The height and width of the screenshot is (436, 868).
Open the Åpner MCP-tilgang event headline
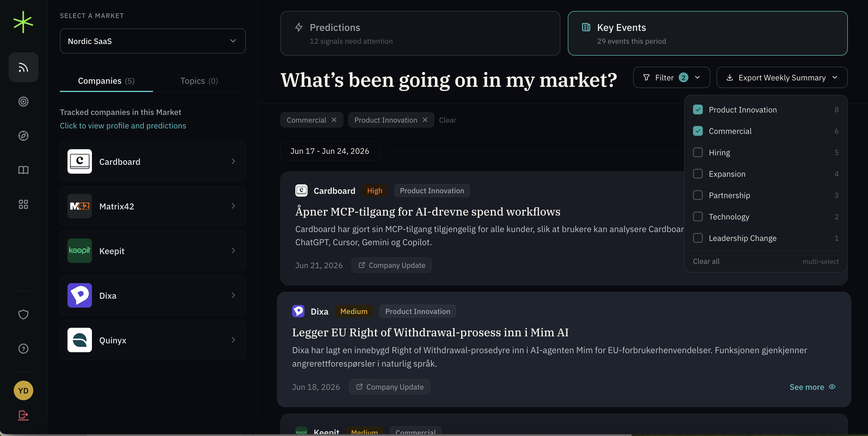coord(428,211)
